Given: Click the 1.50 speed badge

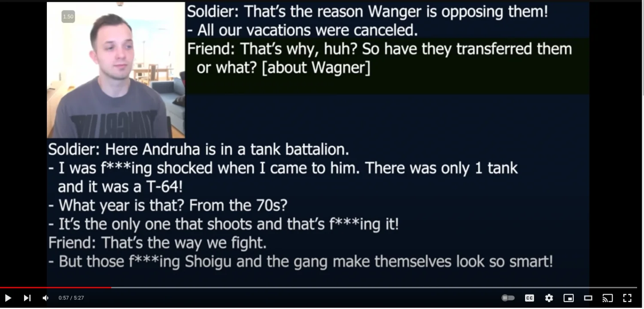Looking at the screenshot, I should click(68, 17).
